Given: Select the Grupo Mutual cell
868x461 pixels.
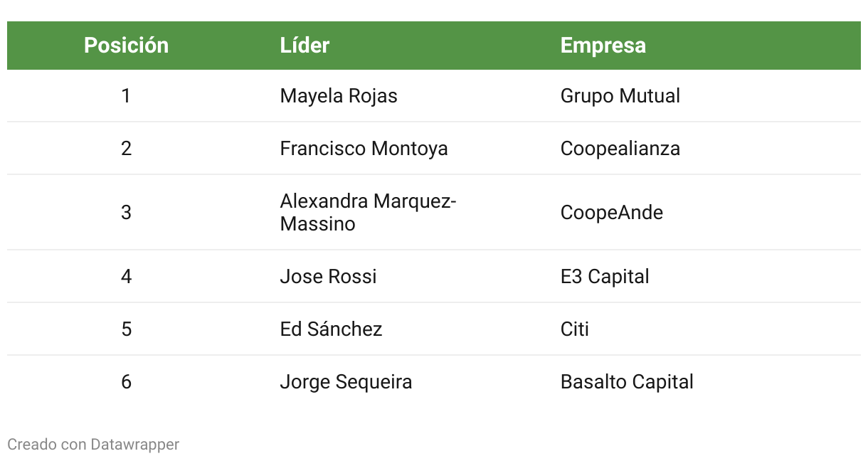Looking at the screenshot, I should pyautogui.click(x=620, y=96).
